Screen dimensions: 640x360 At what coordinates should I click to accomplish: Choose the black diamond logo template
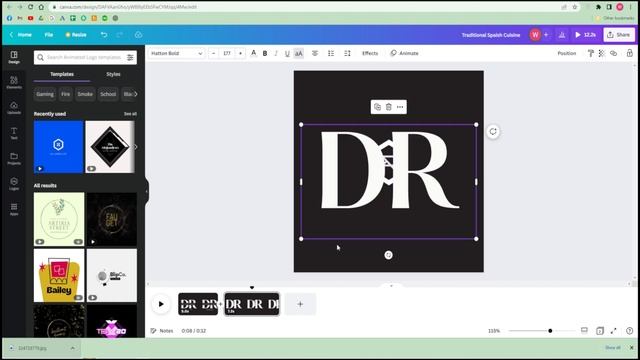pyautogui.click(x=110, y=147)
